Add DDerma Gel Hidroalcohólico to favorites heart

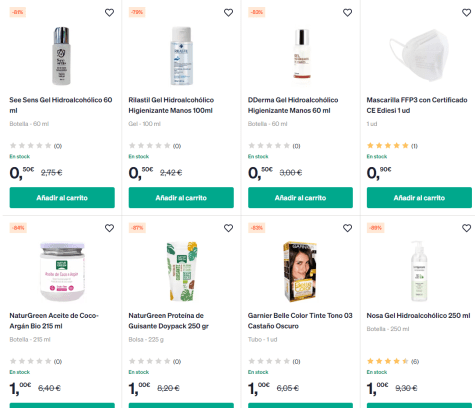347,13
